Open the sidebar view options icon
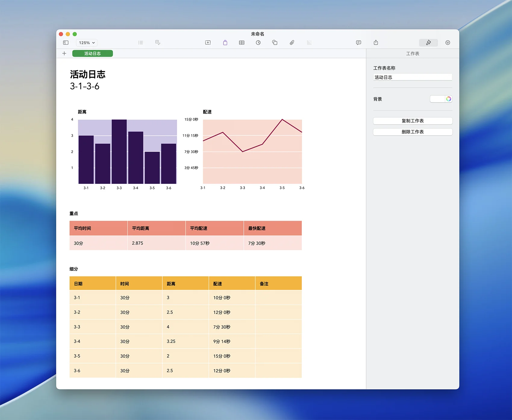This screenshot has height=420, width=512. click(x=66, y=43)
